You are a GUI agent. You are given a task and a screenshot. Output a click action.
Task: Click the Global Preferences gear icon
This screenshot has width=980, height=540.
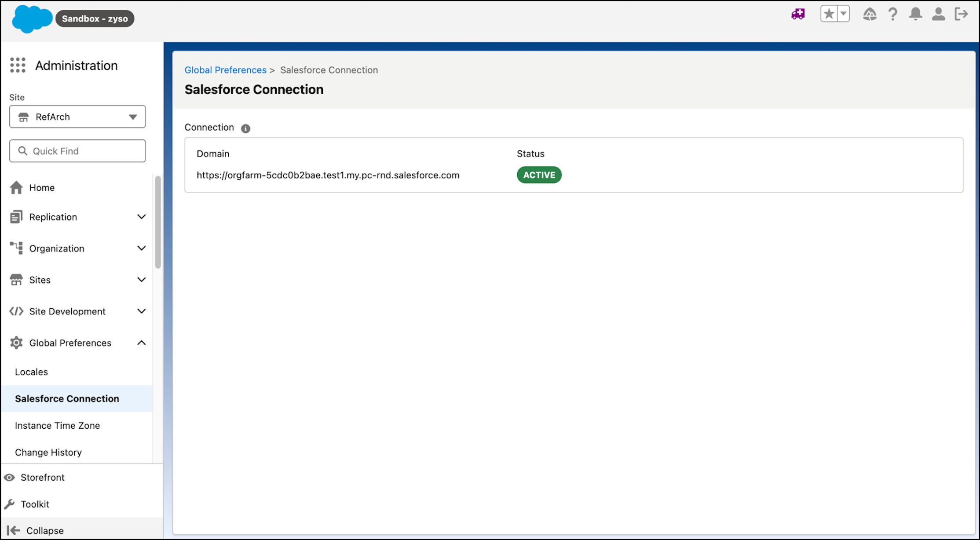[x=16, y=343]
